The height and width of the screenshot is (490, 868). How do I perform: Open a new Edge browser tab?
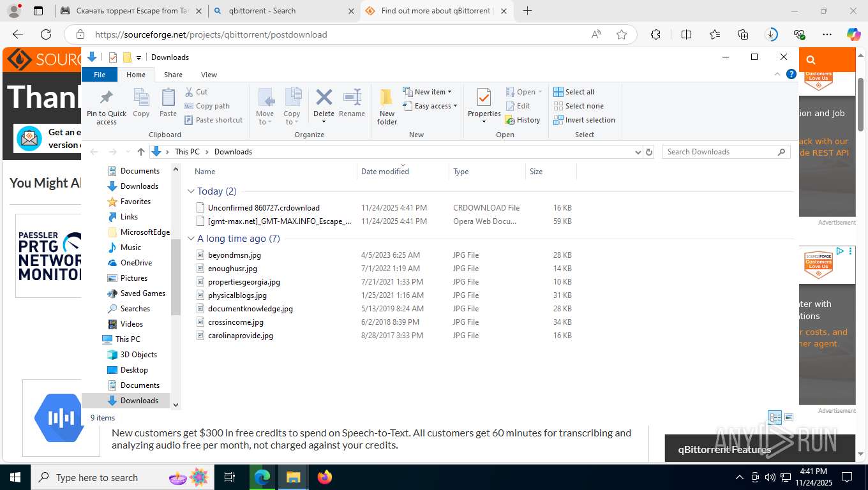tap(527, 11)
